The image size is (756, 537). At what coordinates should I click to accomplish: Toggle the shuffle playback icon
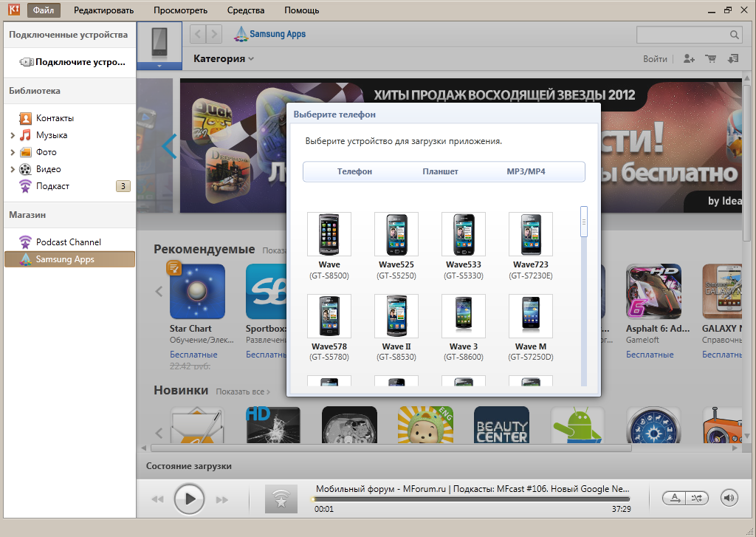(697, 498)
